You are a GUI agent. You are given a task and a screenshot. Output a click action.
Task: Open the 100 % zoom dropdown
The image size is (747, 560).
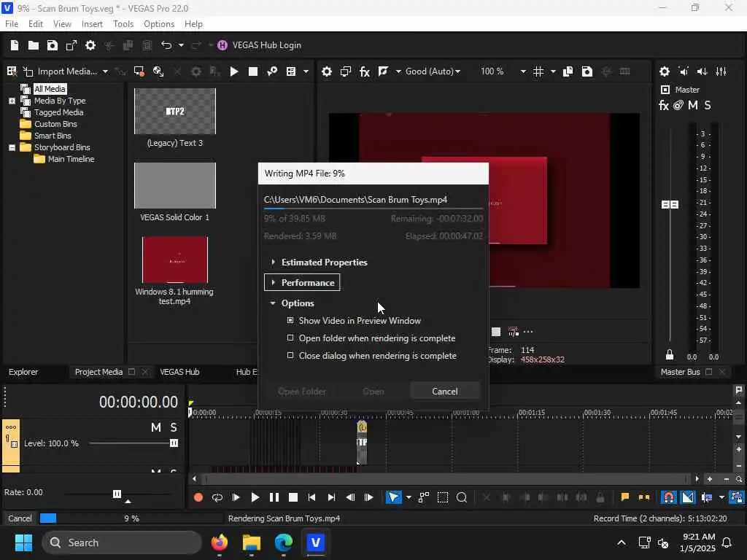(523, 71)
